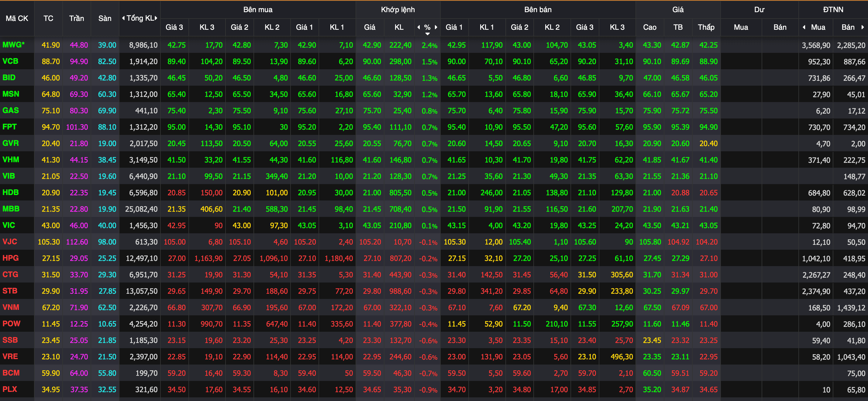
Task: Click HDB matched price 21.00
Action: click(372, 193)
